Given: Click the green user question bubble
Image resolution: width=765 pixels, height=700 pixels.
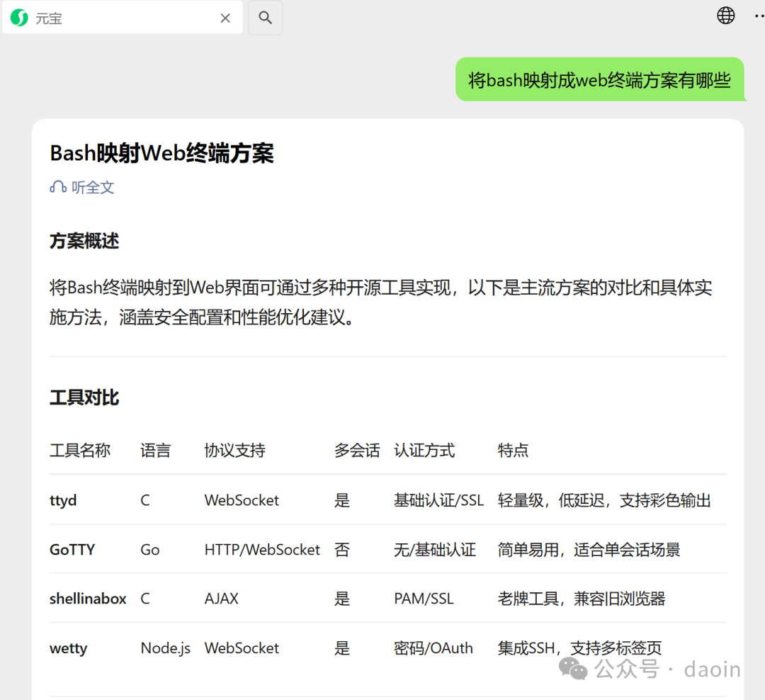Looking at the screenshot, I should tap(599, 79).
